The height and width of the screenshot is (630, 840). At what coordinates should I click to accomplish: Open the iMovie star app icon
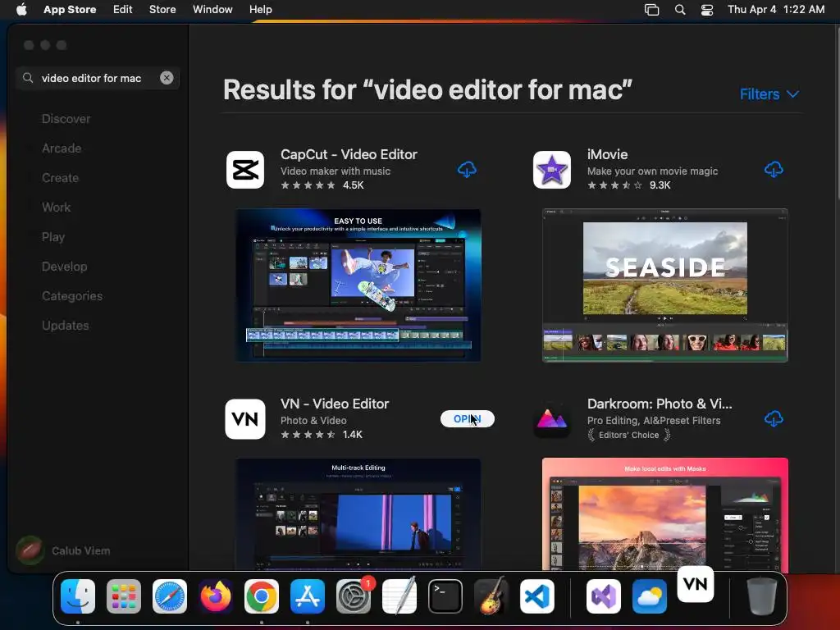[x=552, y=170]
